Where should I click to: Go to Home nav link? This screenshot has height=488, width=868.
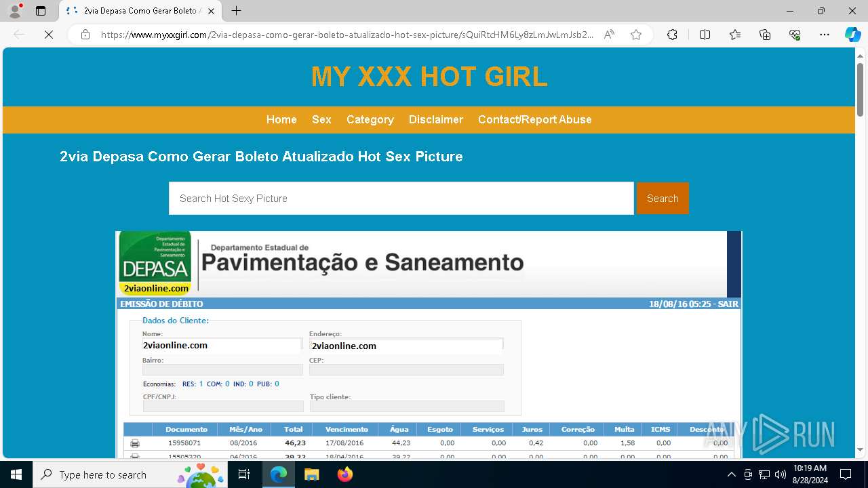click(x=281, y=119)
